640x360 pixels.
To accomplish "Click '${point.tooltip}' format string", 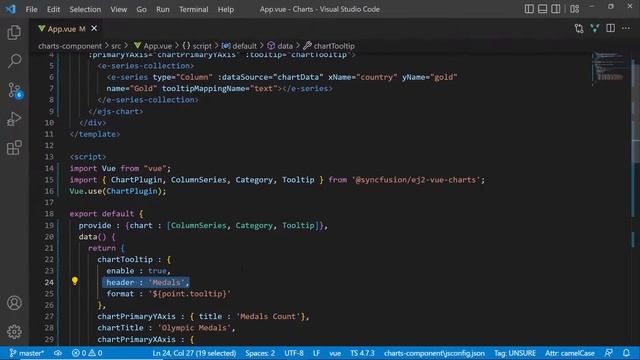I will 189,293.
